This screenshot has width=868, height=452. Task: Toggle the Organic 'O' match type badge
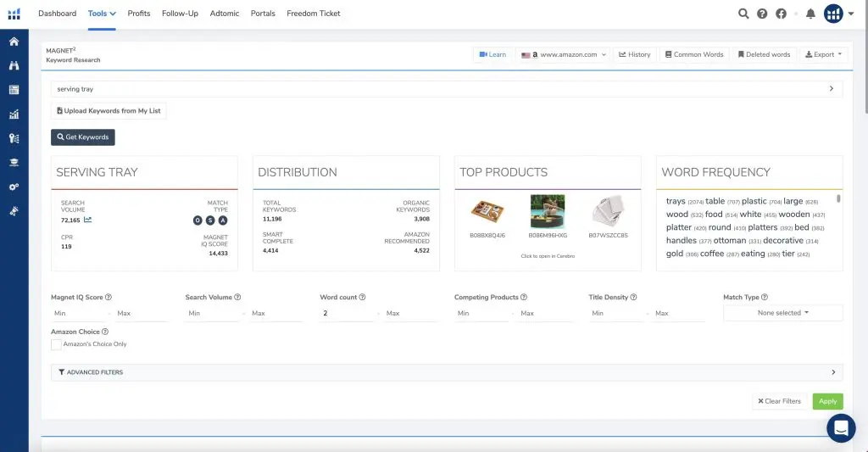pos(198,220)
